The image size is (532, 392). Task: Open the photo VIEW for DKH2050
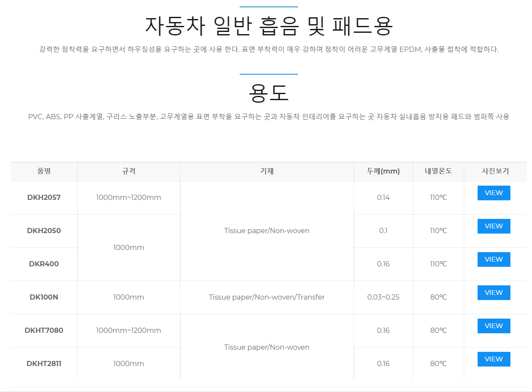click(x=494, y=226)
